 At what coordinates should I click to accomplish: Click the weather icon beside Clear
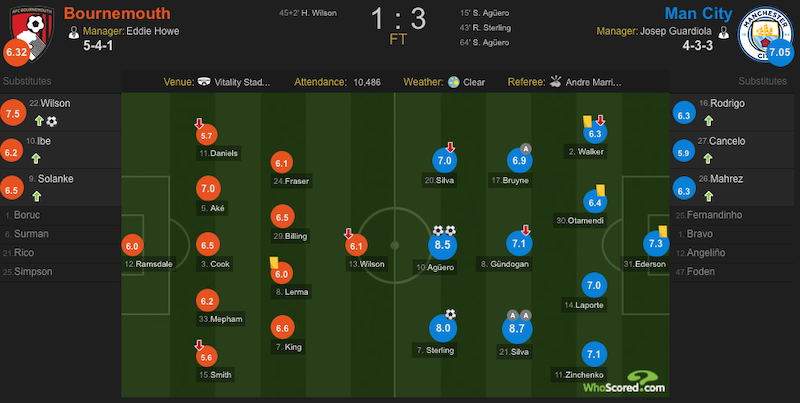pos(454,82)
